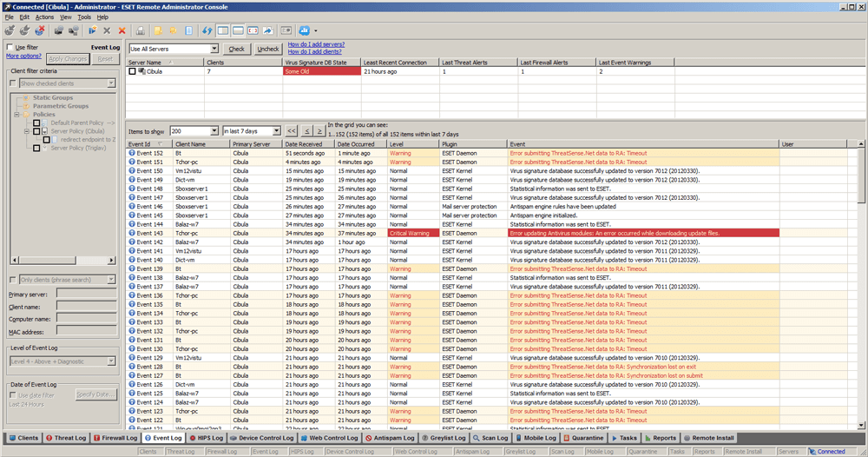Click the new task icon with the star
The width and height of the screenshot is (868, 457).
tap(92, 30)
